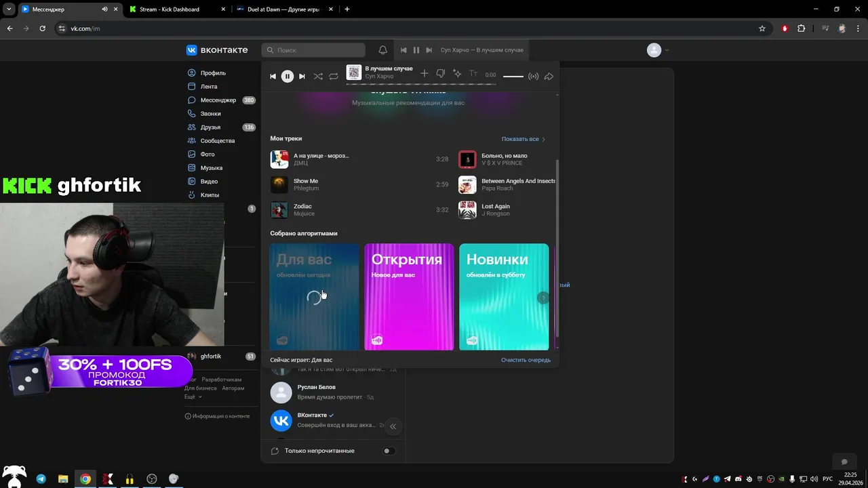The image size is (868, 488).
Task: Go to VKontakte home logo
Action: [217, 50]
